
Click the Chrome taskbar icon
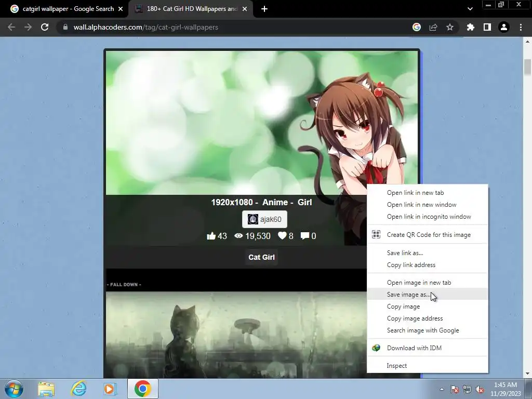pyautogui.click(x=143, y=389)
